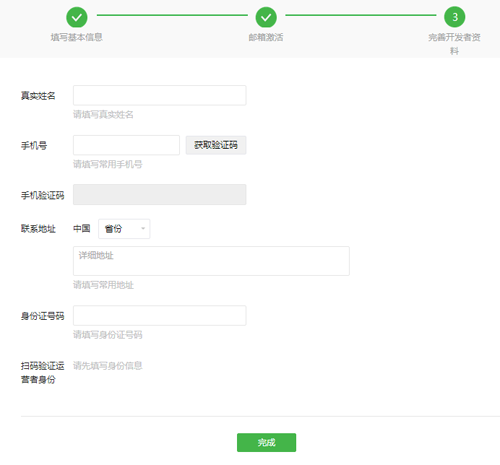
Task: Click the green 完成 button
Action: tap(266, 442)
